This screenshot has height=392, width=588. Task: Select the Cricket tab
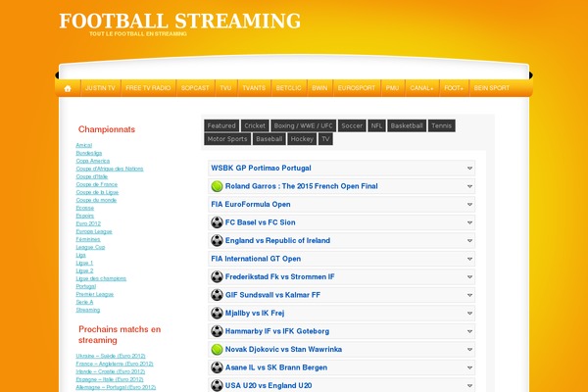255,125
